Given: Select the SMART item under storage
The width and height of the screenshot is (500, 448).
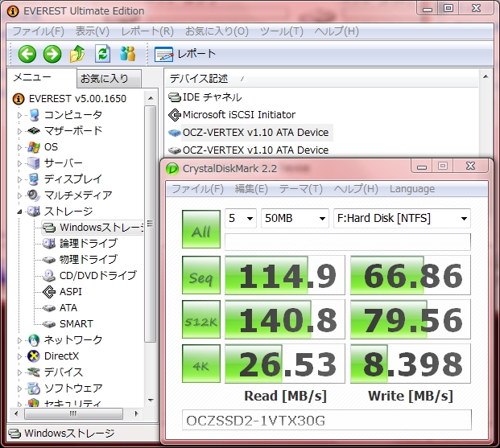Looking at the screenshot, I should (76, 323).
